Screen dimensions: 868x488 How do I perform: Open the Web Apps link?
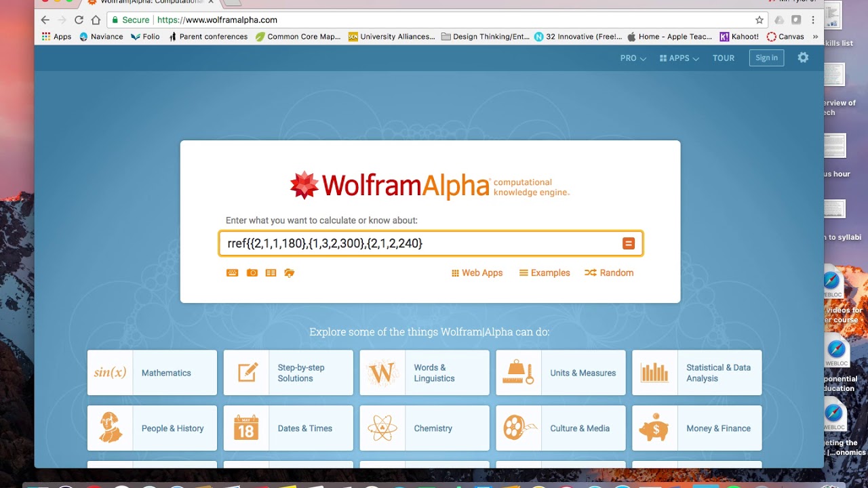[477, 272]
